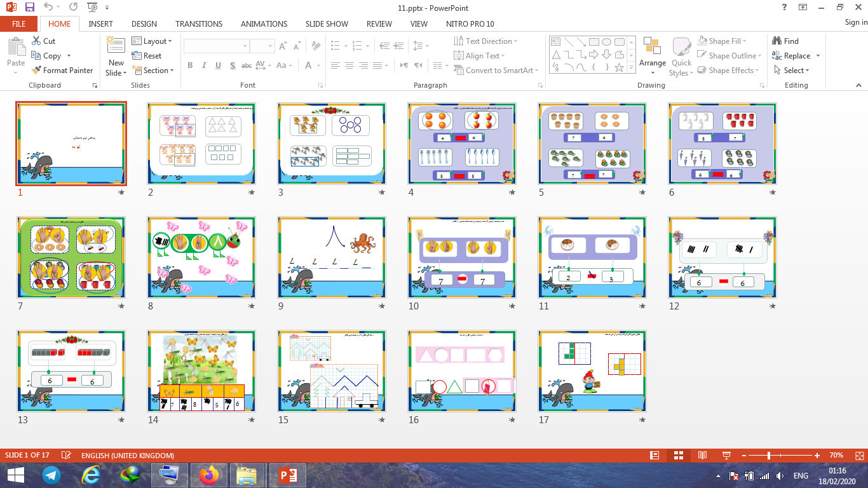Image resolution: width=868 pixels, height=488 pixels.
Task: Click the Cut scissors icon
Action: tap(36, 41)
